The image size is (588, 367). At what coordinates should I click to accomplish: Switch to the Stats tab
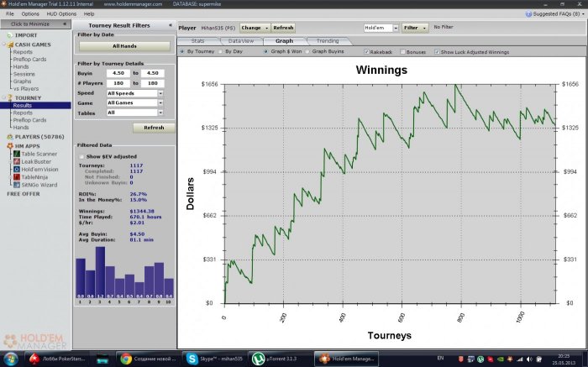197,41
